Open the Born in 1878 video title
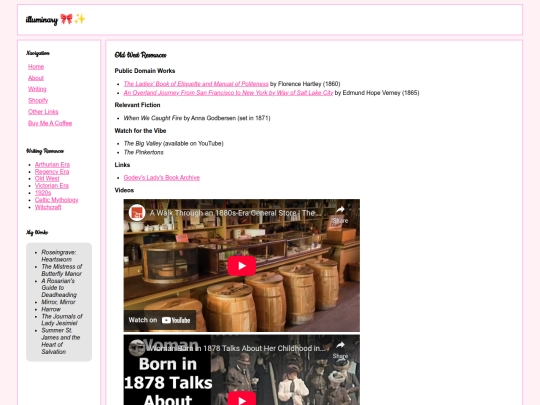The width and height of the screenshot is (540, 405). (x=236, y=349)
